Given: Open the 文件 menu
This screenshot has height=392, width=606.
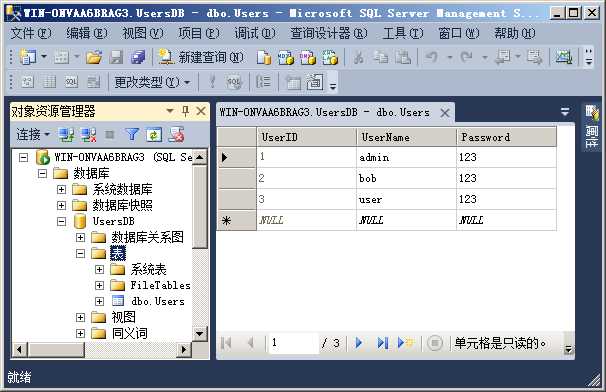Looking at the screenshot, I should [31, 33].
